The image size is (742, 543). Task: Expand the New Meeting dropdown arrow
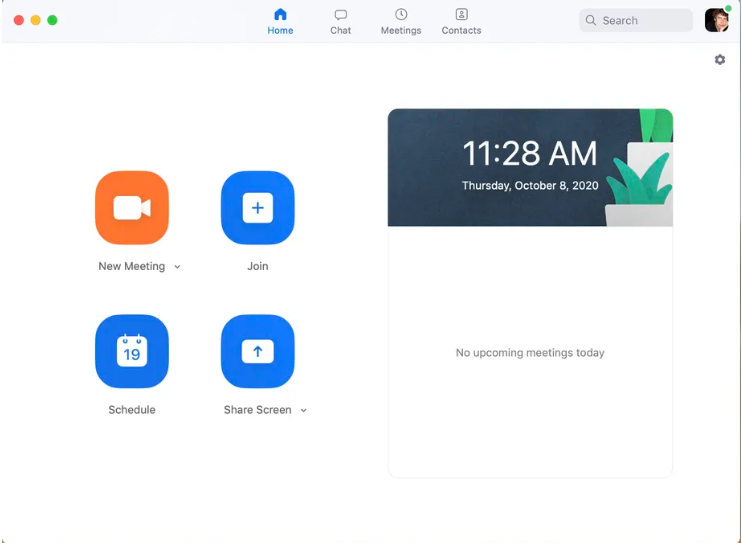click(x=178, y=267)
